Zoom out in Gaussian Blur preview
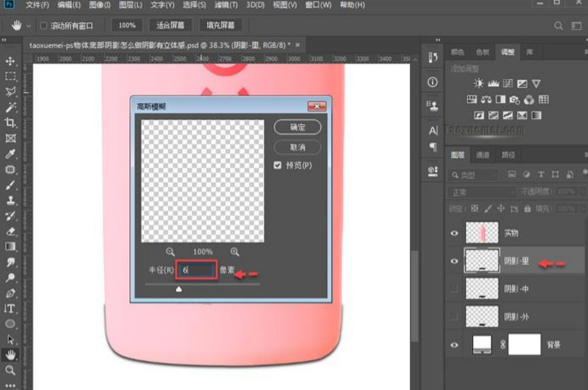588x390 pixels. [x=170, y=252]
